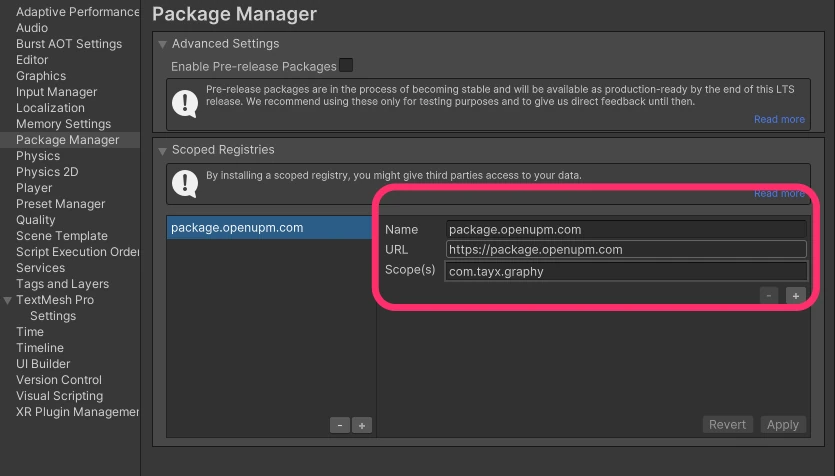Select package.openupm.com registry in list

point(269,227)
